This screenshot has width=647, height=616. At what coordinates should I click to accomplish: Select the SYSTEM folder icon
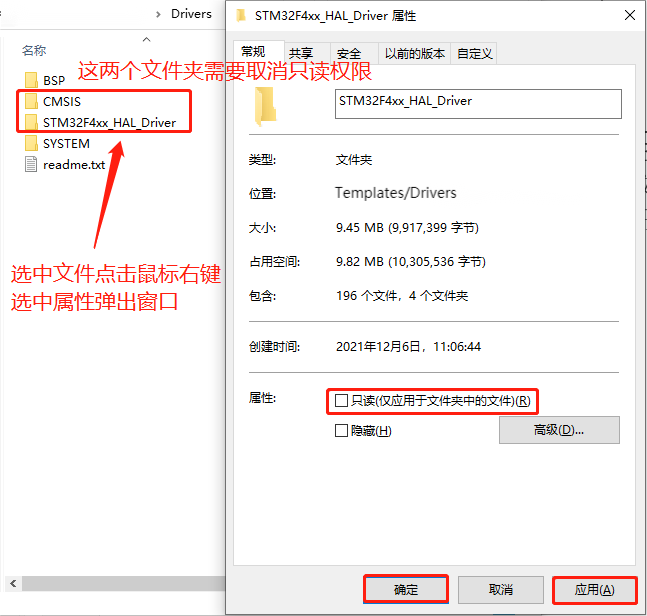31,143
